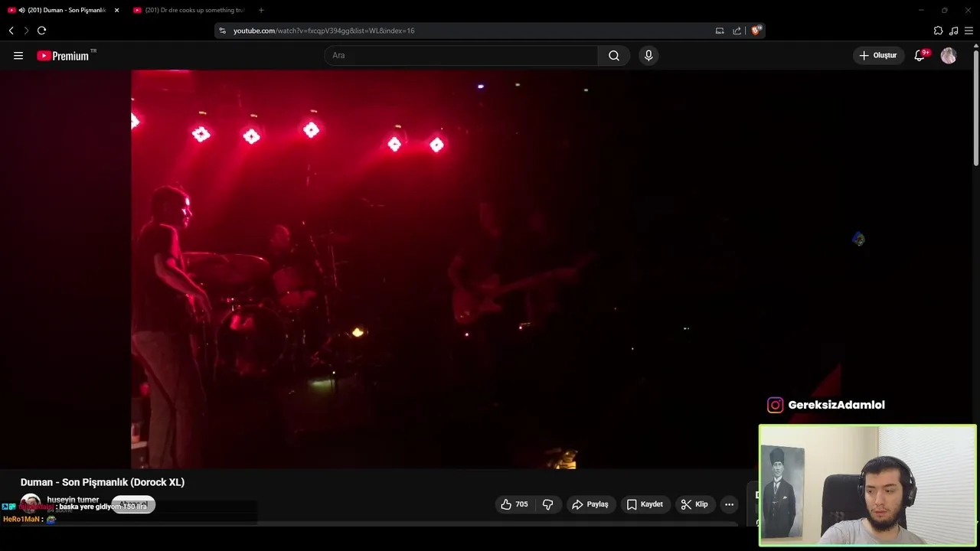The width and height of the screenshot is (980, 551).
Task: Click the Ara search input field
Action: click(462, 55)
